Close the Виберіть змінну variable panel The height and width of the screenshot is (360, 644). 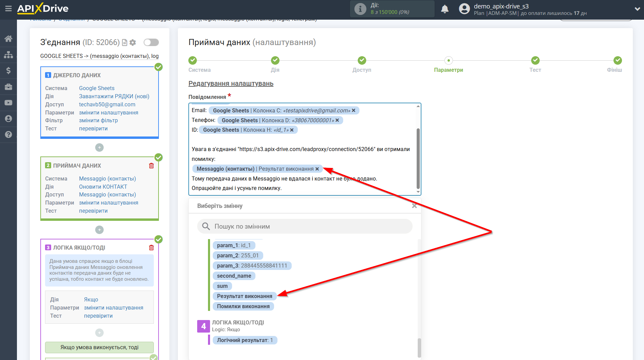[414, 206]
